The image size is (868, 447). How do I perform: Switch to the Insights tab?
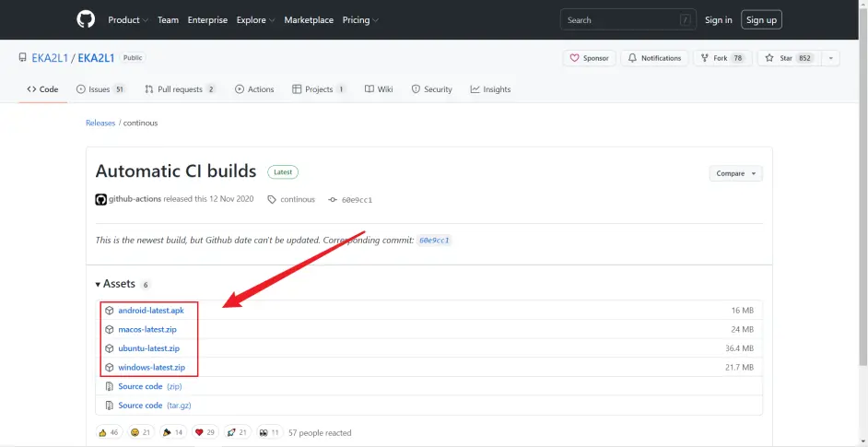coord(490,89)
